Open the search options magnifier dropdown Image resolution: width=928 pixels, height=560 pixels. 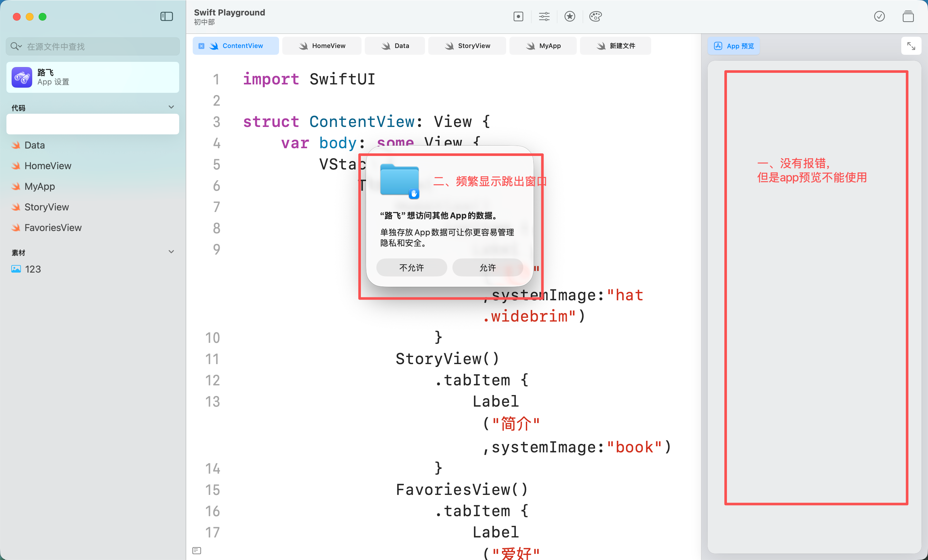pyautogui.click(x=16, y=46)
